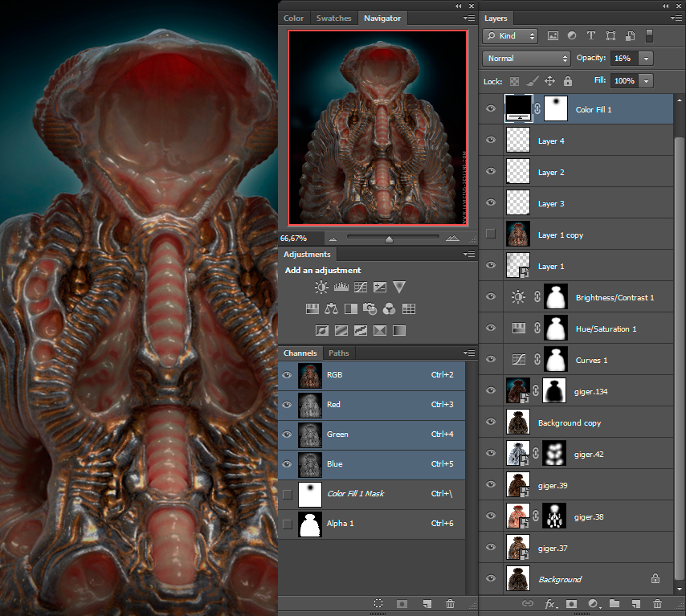Hide the Background layer
Viewport: 686px width, 616px height.
pyautogui.click(x=491, y=578)
